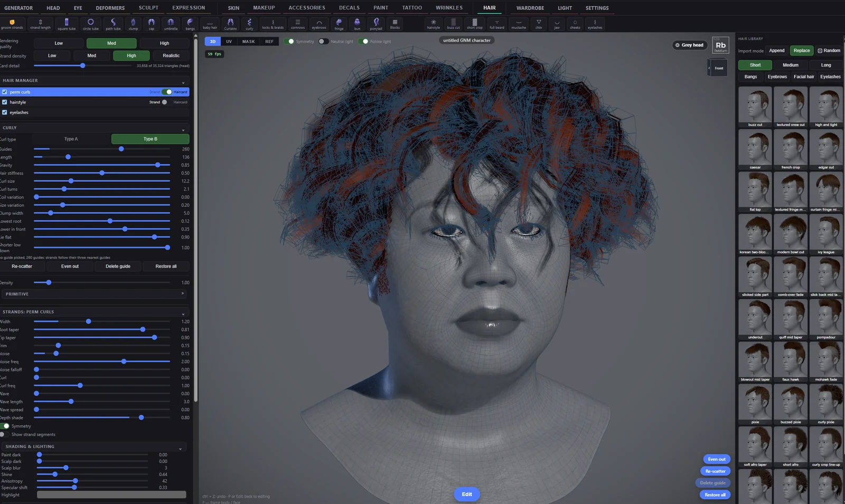Pick the full beard tool
This screenshot has width=845, height=504.
[497, 24]
